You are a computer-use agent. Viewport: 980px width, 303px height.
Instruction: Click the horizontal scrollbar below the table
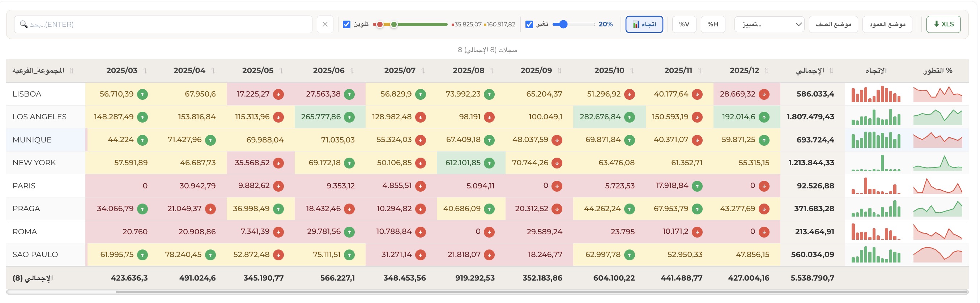[x=542, y=292]
